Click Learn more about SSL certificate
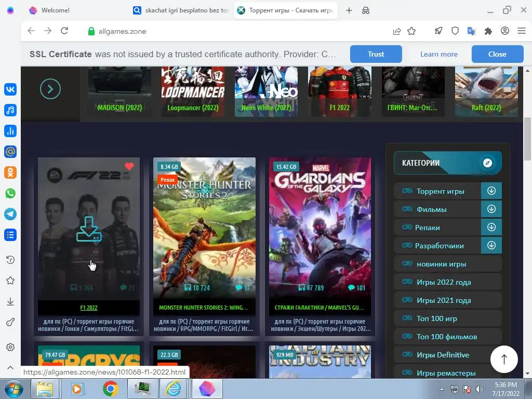The image size is (532, 399). click(438, 54)
